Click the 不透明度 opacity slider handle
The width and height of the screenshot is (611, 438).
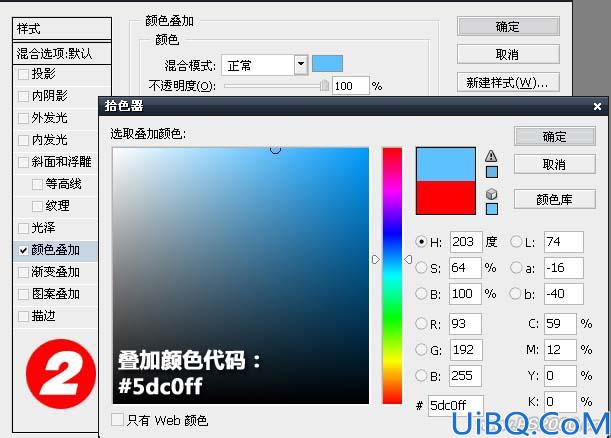pyautogui.click(x=324, y=85)
